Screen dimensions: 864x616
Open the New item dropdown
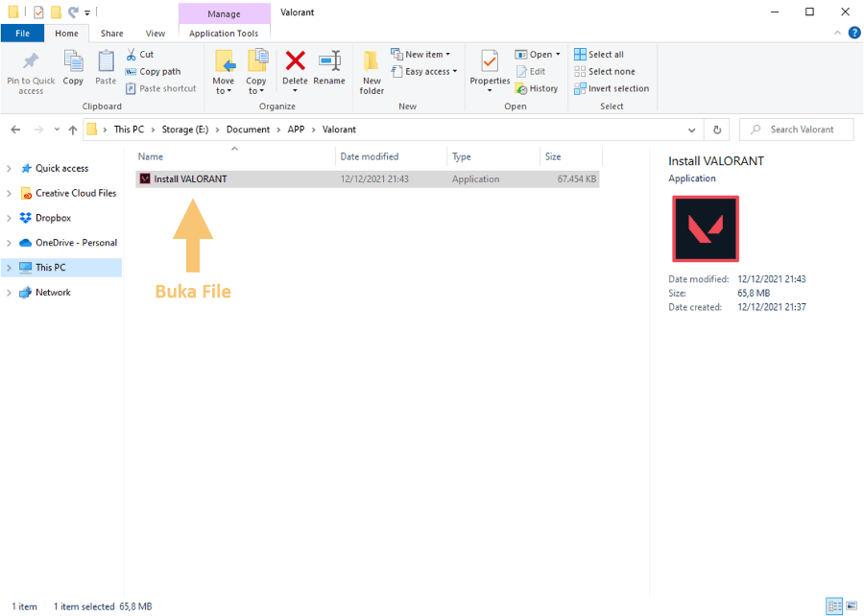click(421, 55)
